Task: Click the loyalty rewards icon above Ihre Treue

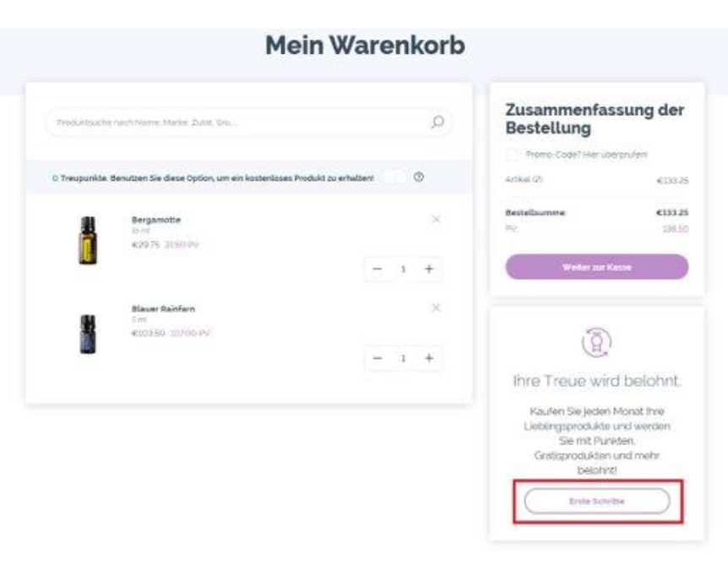Action: click(596, 341)
